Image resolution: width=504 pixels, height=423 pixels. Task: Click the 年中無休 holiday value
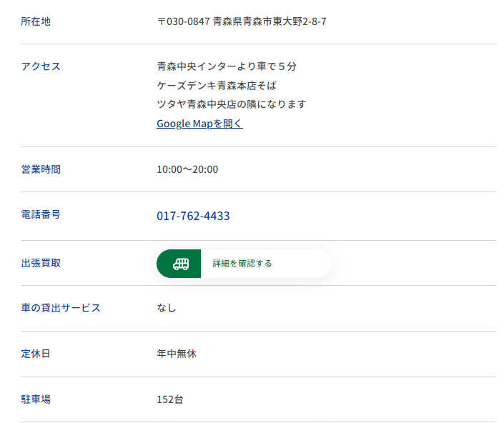tap(176, 354)
